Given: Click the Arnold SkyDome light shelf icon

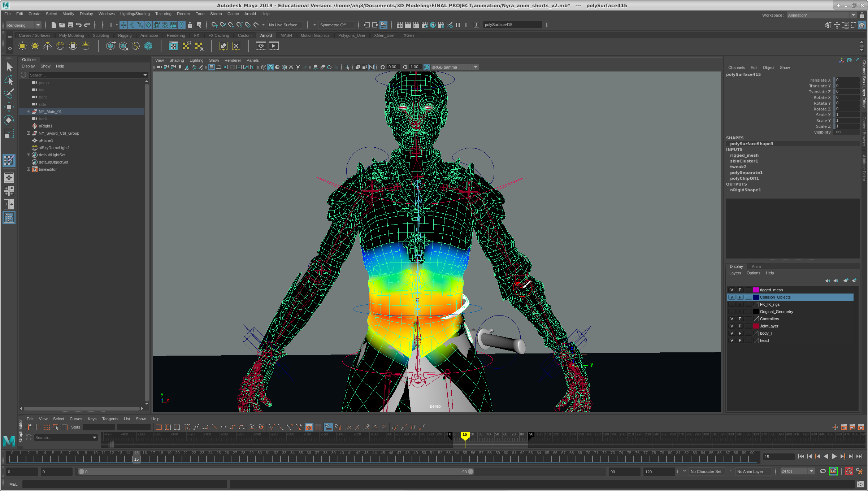Looking at the screenshot, I should 60,46.
